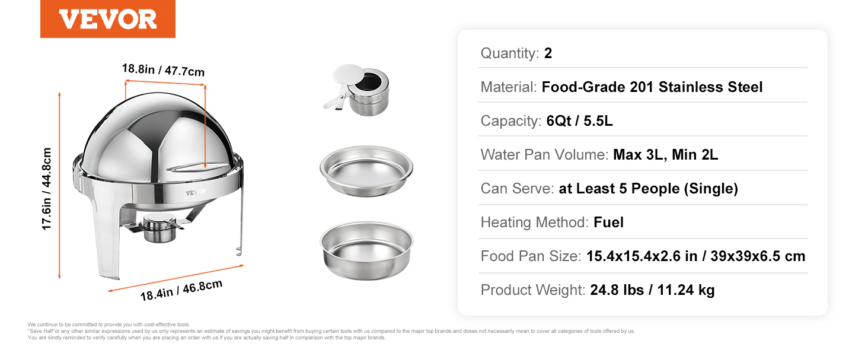The image size is (868, 356).
Task: Click the Product Weight 24.8 lbs row
Action: point(643,290)
